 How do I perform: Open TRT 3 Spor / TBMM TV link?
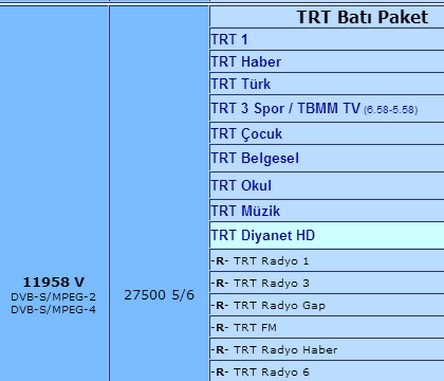pyautogui.click(x=285, y=109)
